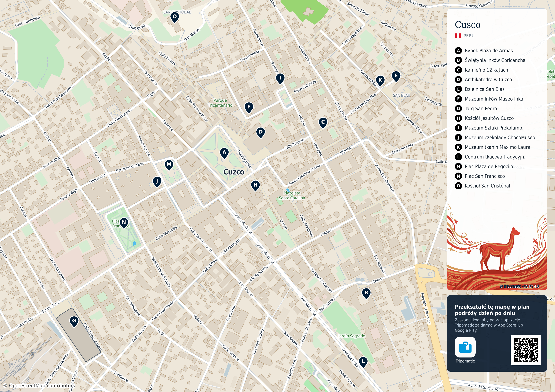Select map pin K in San Blas
The image size is (555, 392).
[380, 81]
